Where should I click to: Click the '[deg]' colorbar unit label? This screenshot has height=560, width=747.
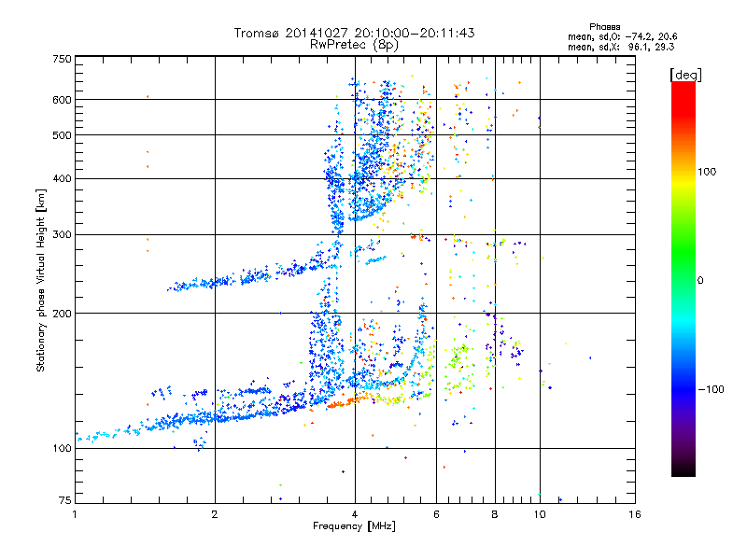tap(685, 75)
